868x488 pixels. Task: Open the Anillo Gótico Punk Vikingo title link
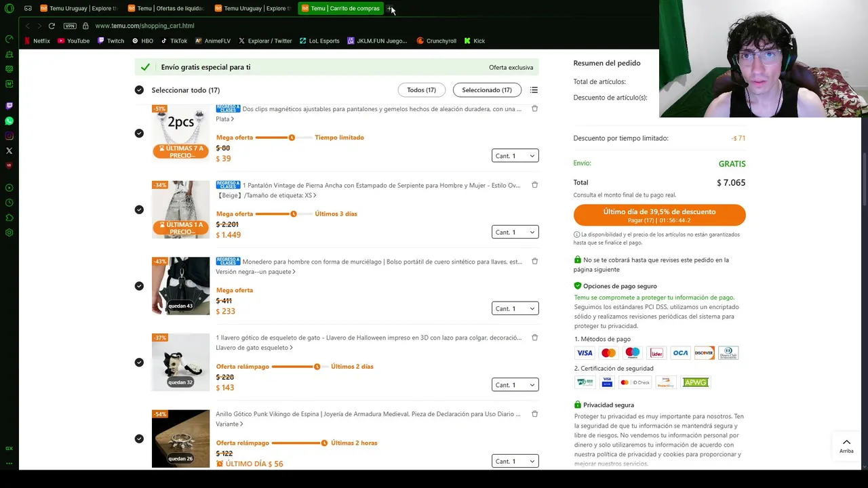tap(368, 414)
